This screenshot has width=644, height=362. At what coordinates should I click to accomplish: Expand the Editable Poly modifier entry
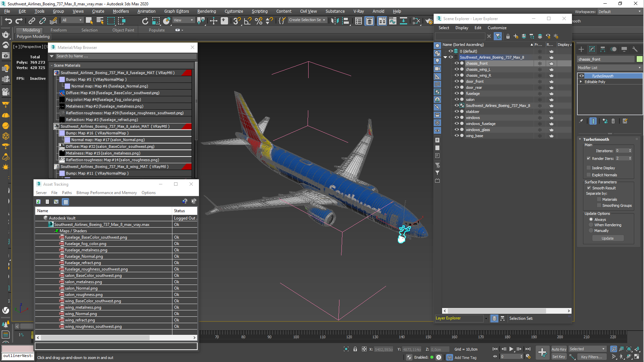coord(581,82)
